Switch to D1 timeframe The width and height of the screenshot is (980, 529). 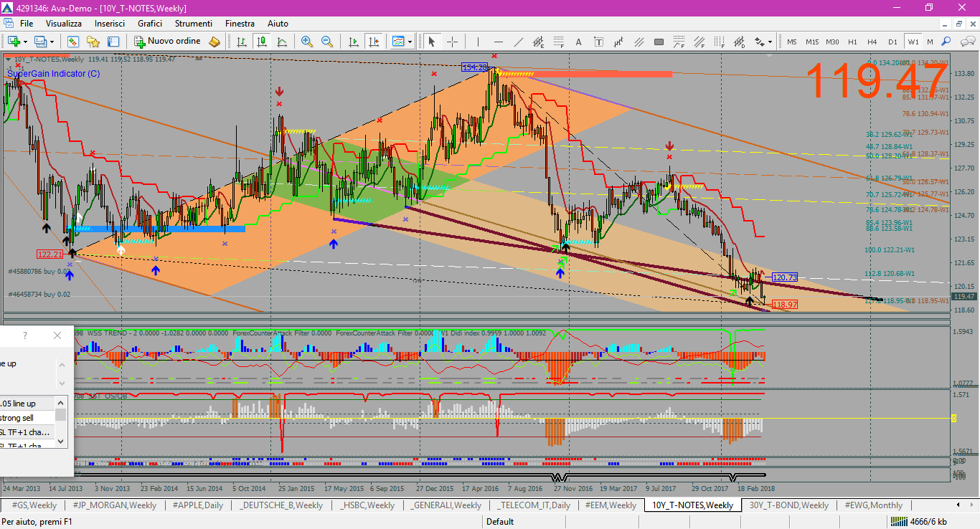tap(892, 42)
